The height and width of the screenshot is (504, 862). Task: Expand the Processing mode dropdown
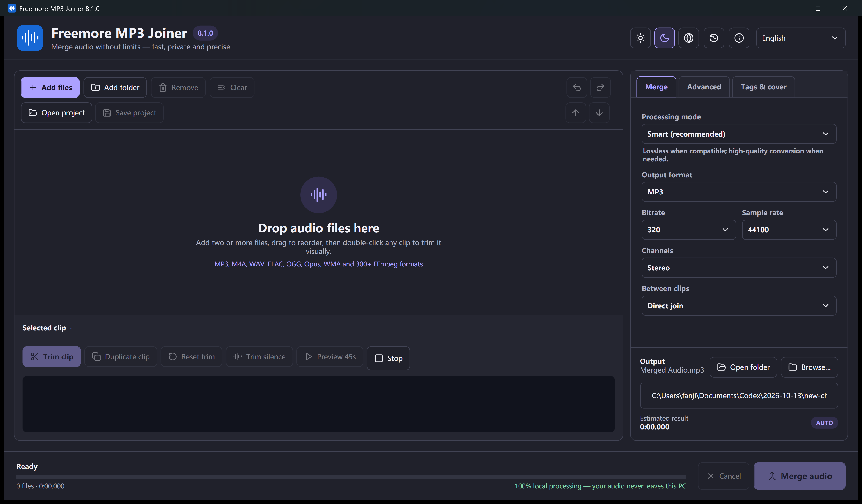point(739,134)
